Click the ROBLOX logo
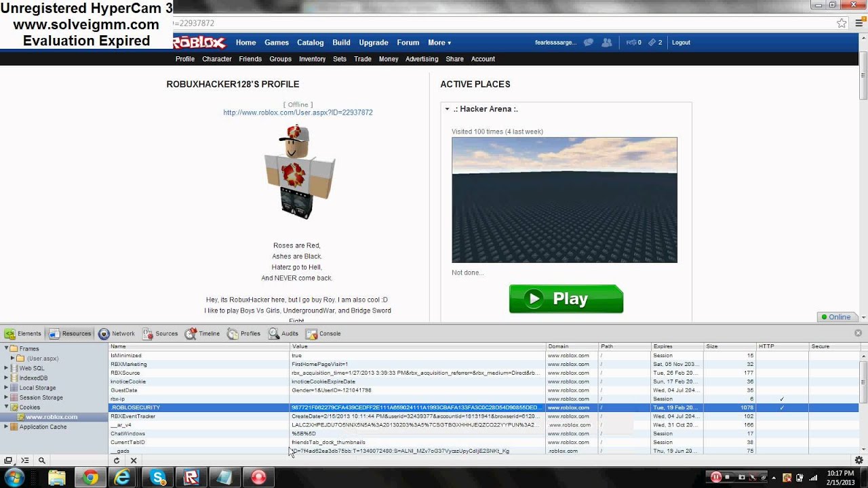This screenshot has height=488, width=868. click(x=199, y=43)
